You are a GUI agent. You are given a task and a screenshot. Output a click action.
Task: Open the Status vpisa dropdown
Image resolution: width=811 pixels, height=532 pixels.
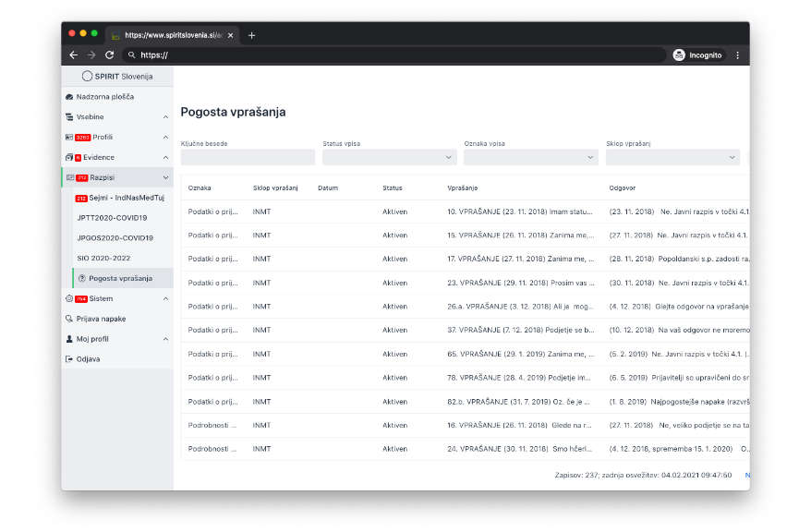(389, 158)
